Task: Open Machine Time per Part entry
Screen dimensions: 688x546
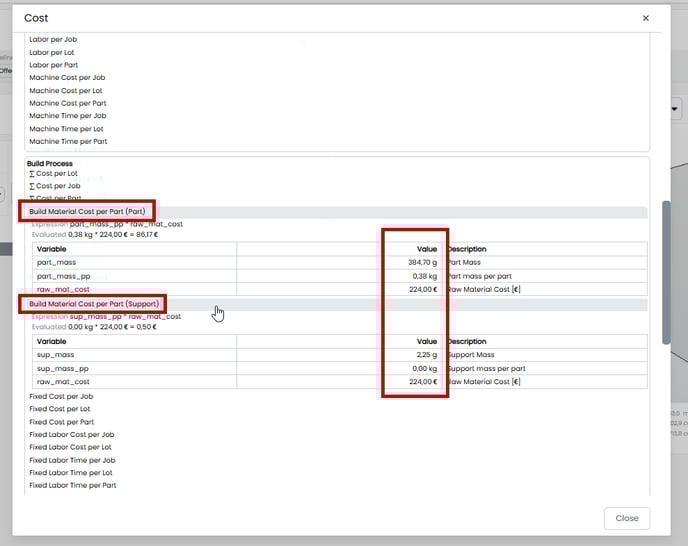Action: point(68,141)
